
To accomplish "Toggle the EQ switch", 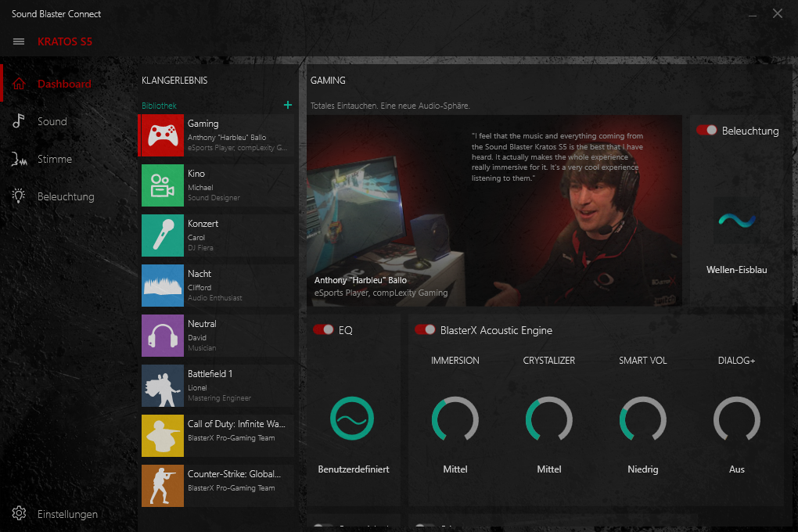I will pos(323,330).
